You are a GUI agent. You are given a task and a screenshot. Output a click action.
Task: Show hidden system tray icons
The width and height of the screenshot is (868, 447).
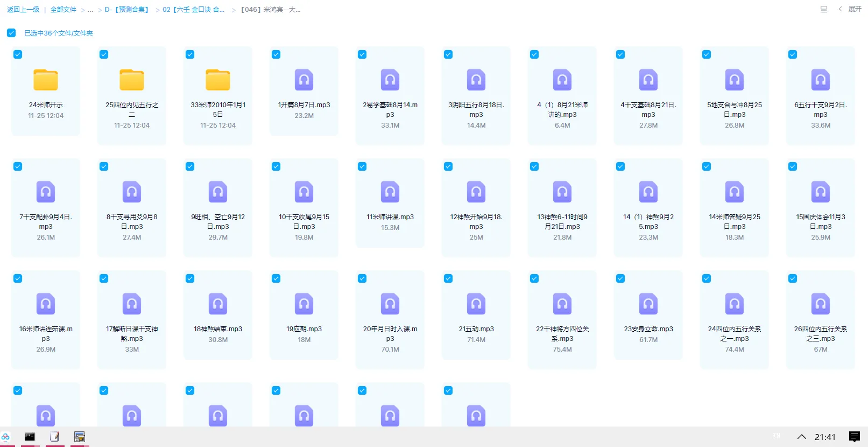click(x=801, y=437)
